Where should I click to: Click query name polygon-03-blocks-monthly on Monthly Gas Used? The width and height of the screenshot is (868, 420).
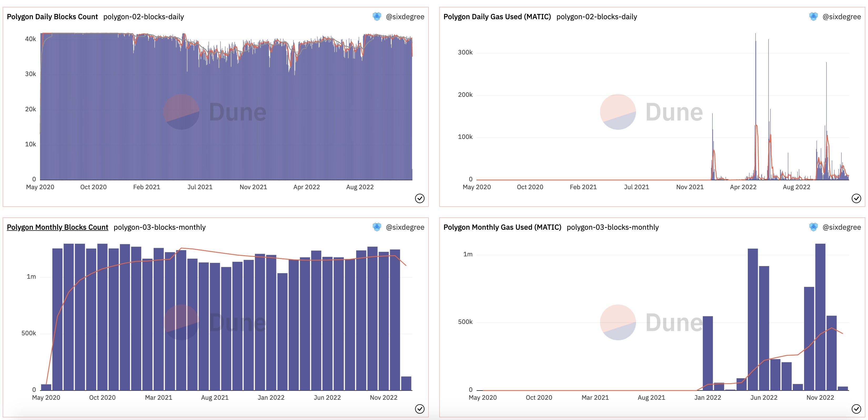click(613, 227)
